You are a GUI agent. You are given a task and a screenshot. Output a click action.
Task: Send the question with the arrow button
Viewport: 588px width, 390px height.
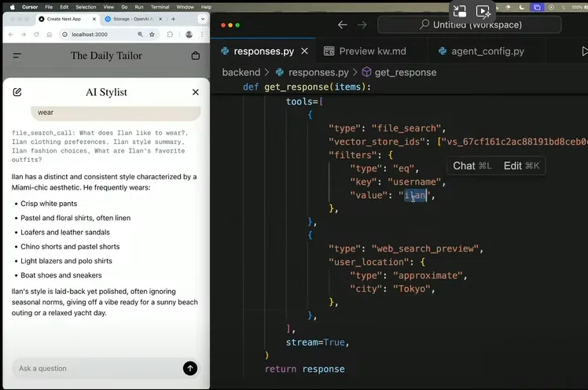click(190, 368)
